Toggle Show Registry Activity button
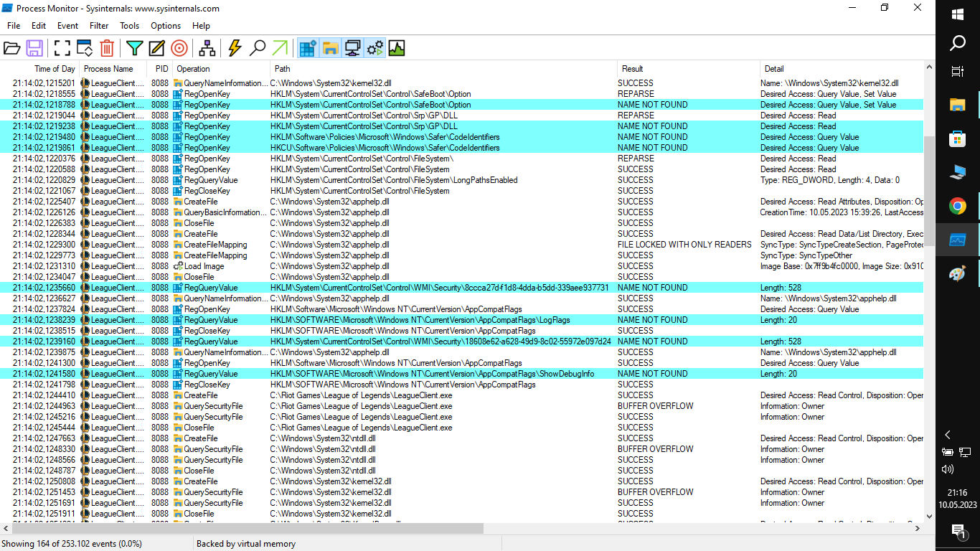The height and width of the screenshot is (551, 980). pos(308,48)
